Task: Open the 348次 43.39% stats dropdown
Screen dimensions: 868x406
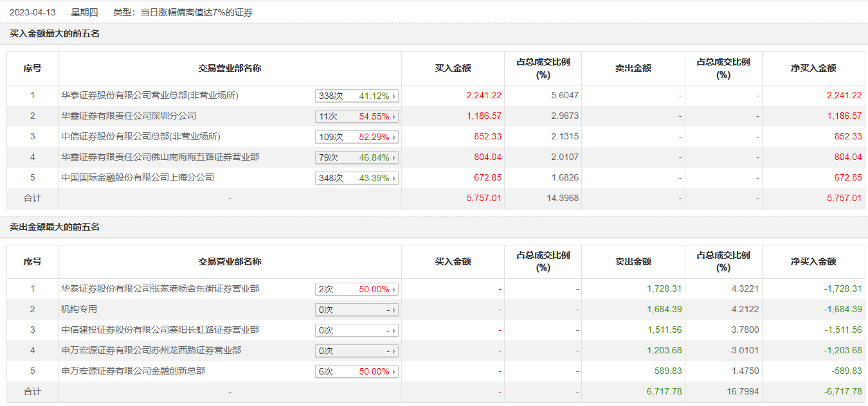Action: coord(357,178)
